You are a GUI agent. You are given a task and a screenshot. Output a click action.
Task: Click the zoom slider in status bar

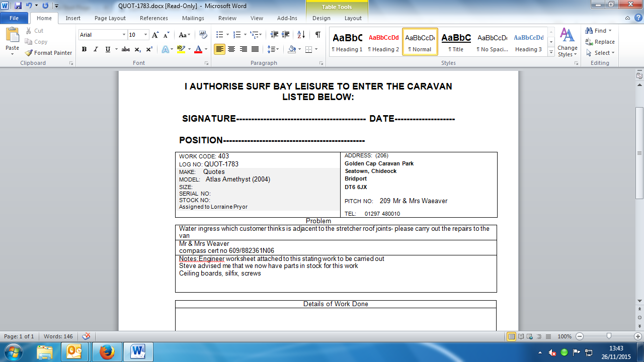609,336
